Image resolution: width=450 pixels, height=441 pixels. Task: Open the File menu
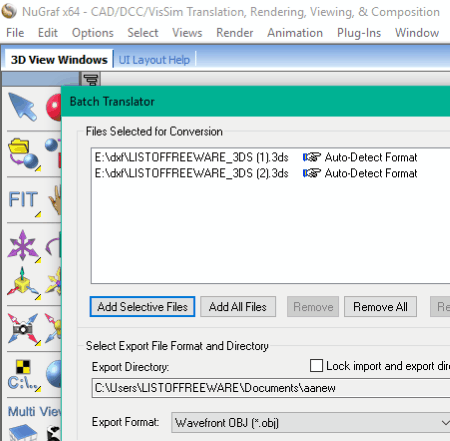(15, 33)
